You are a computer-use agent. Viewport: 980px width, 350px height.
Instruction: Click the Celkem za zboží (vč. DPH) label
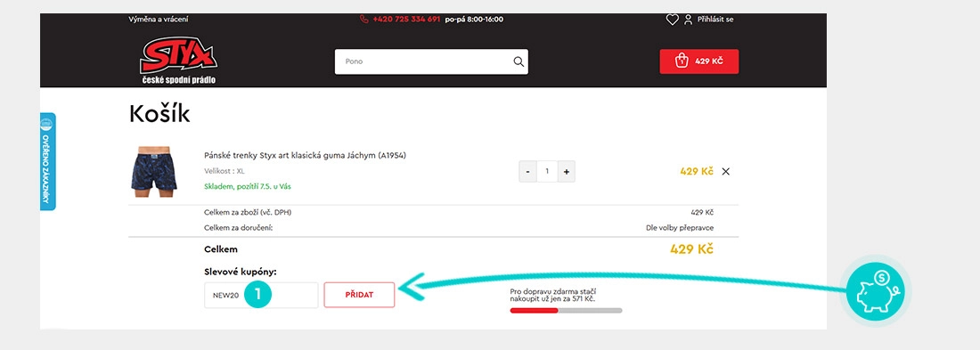click(x=248, y=213)
